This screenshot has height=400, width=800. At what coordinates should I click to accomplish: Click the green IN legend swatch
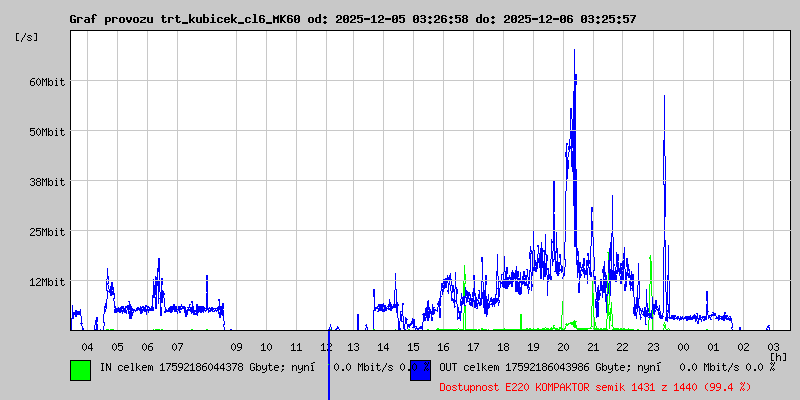(80, 369)
